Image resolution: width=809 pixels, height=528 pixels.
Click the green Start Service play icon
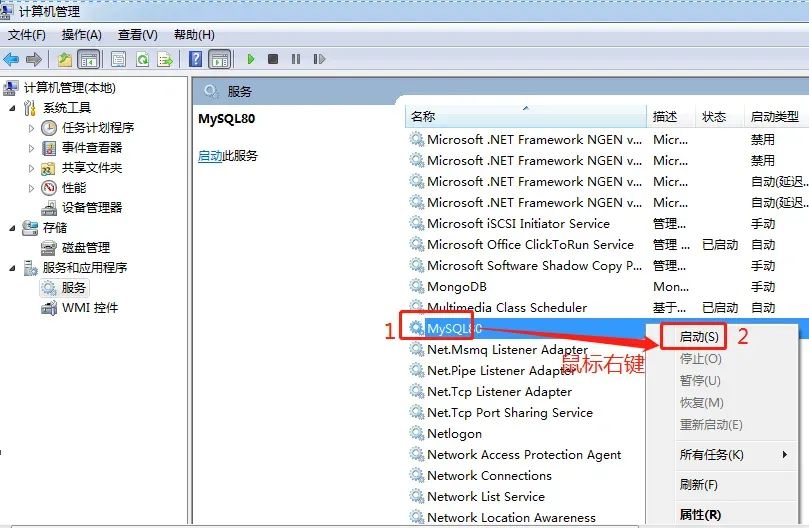tap(251, 59)
